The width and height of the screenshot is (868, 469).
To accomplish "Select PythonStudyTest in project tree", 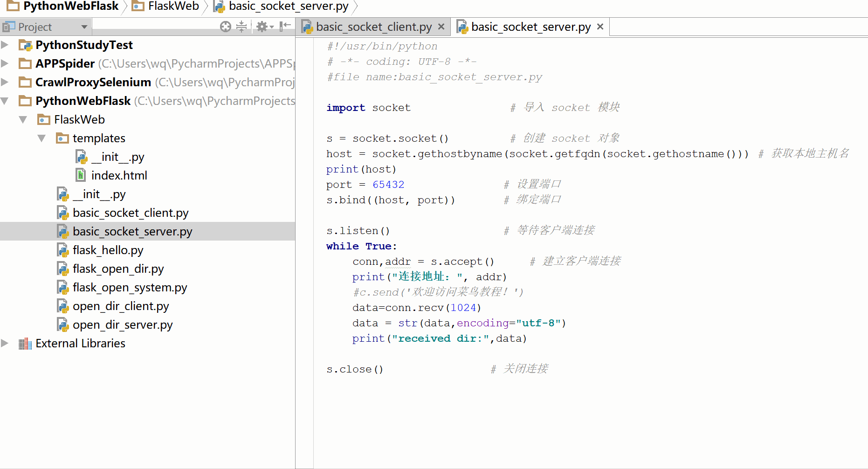I will pyautogui.click(x=84, y=45).
